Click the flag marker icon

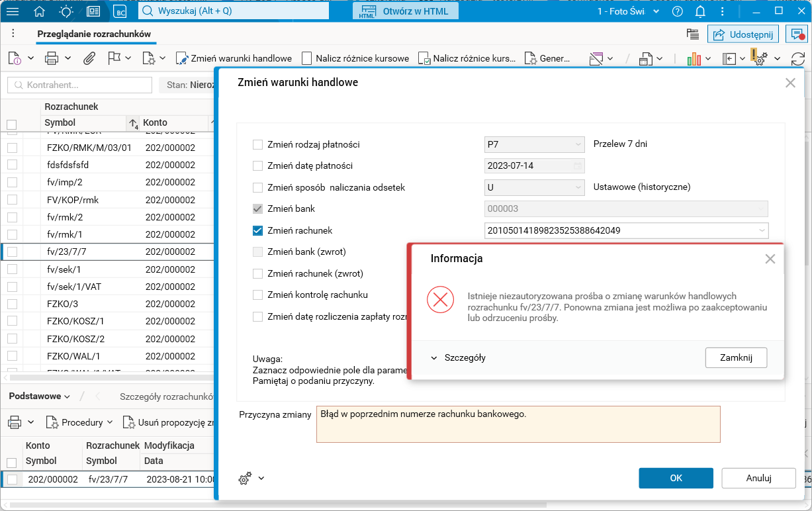pyautogui.click(x=114, y=58)
